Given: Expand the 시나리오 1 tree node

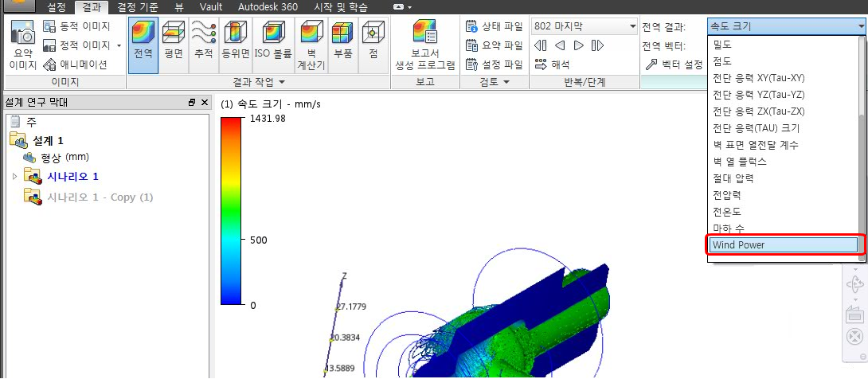Looking at the screenshot, I should (15, 177).
